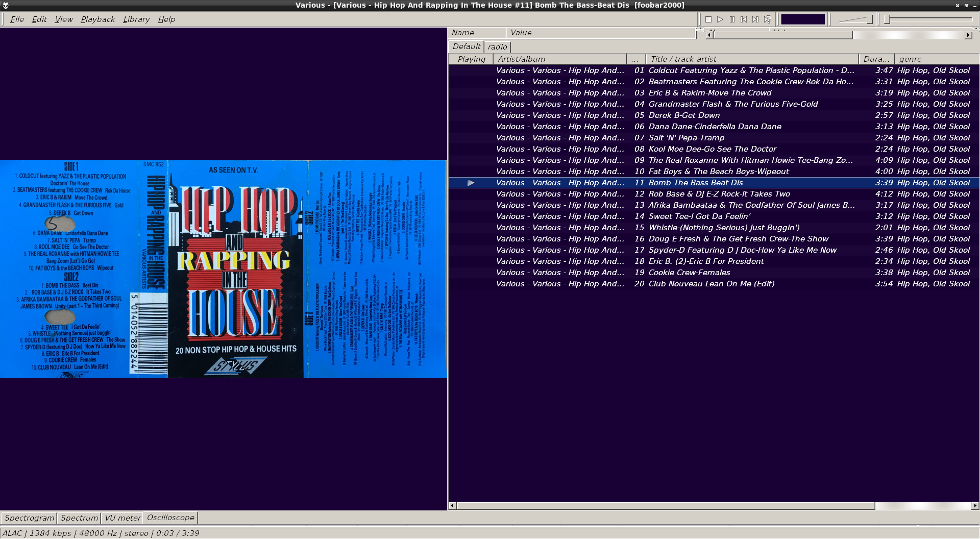Select track 14 Sweet Tee-I Got Da Feelin'
This screenshot has height=539, width=980.
click(x=714, y=216)
